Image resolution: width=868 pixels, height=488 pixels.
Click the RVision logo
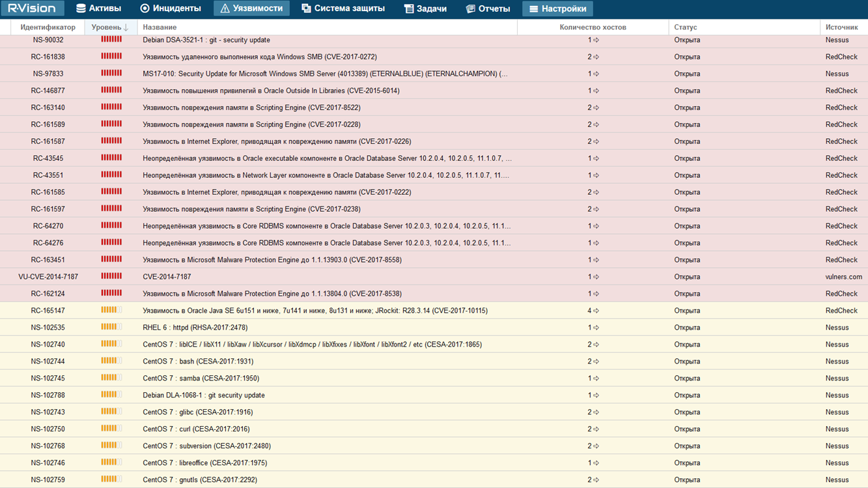click(x=32, y=8)
